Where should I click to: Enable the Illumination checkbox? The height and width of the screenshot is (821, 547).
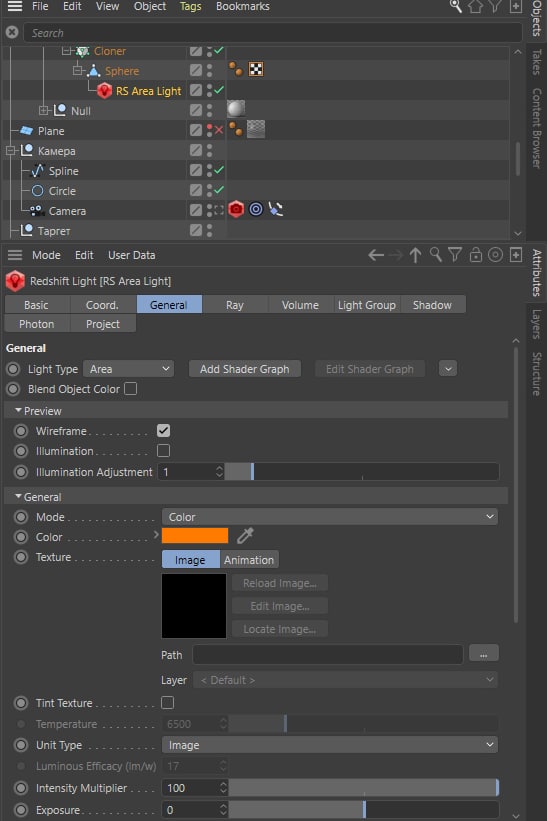[x=163, y=451]
